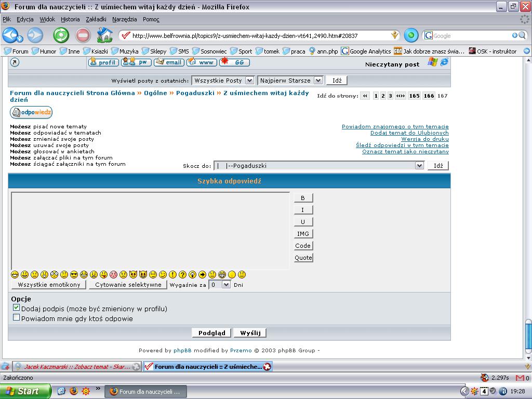Screen dimensions: 532x399
Task: Toggle the Dodaj podpis checkbox
Action: [x=16, y=308]
